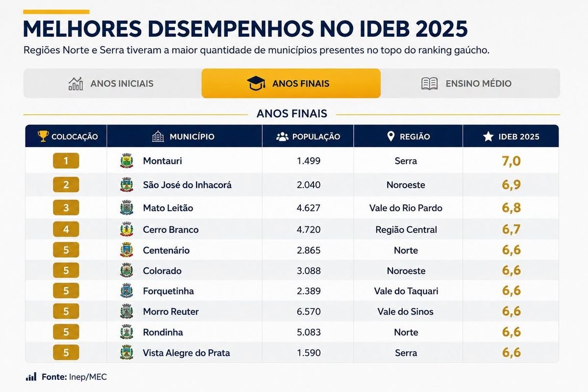Open the Ensino Médio tab
The height and width of the screenshot is (392, 588).
[x=470, y=83]
